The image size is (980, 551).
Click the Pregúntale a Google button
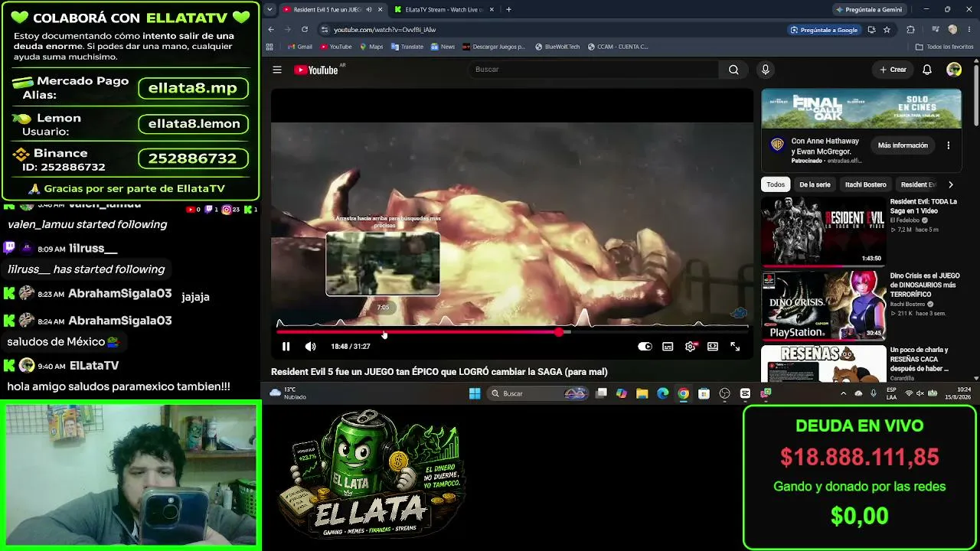(x=824, y=30)
